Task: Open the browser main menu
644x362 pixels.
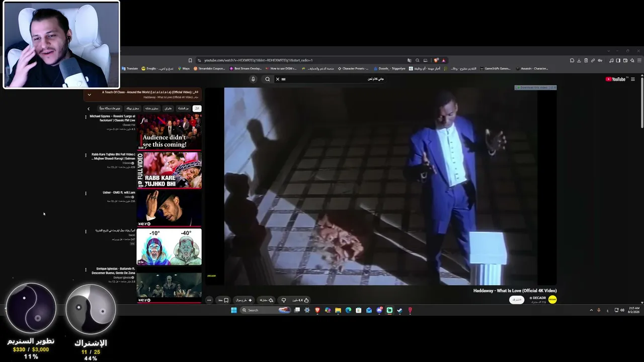Action: click(639, 60)
